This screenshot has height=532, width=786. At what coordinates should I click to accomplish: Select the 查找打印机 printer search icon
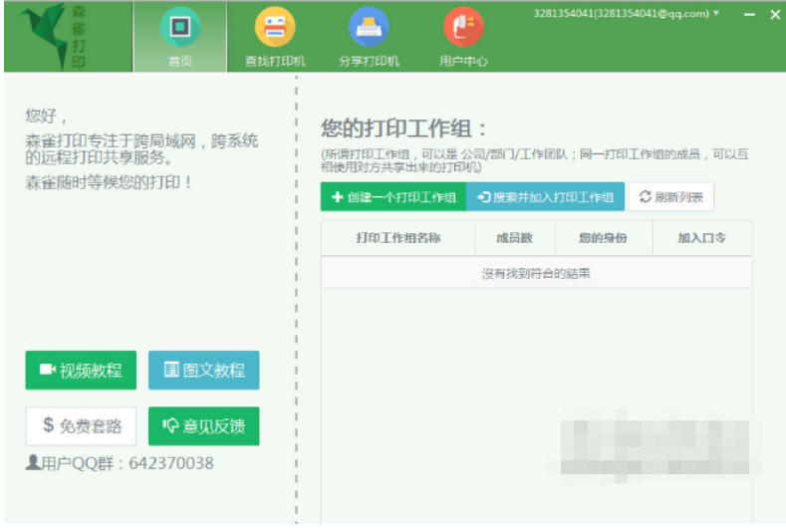click(275, 28)
